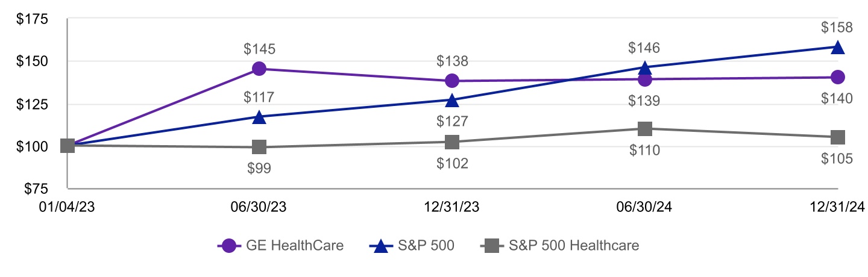The width and height of the screenshot is (868, 277).
Task: Click the GE HealthCare circle marker at $145
Action: pos(259,69)
